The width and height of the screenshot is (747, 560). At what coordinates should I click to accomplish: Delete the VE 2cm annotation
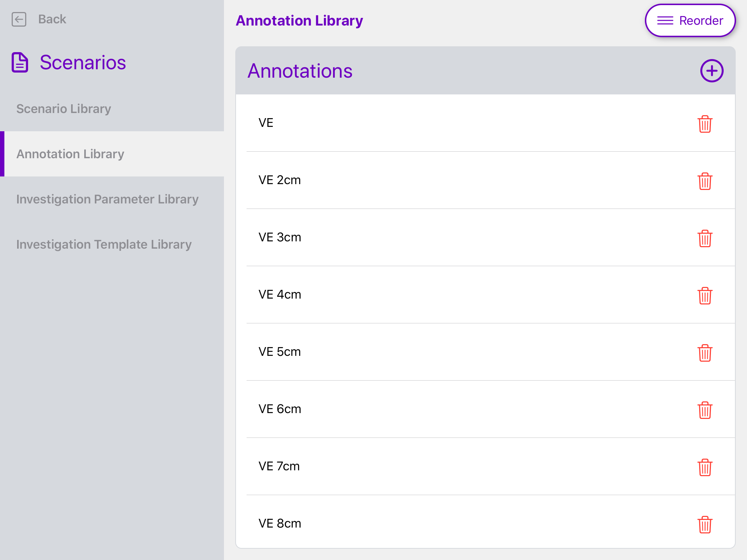705,181
